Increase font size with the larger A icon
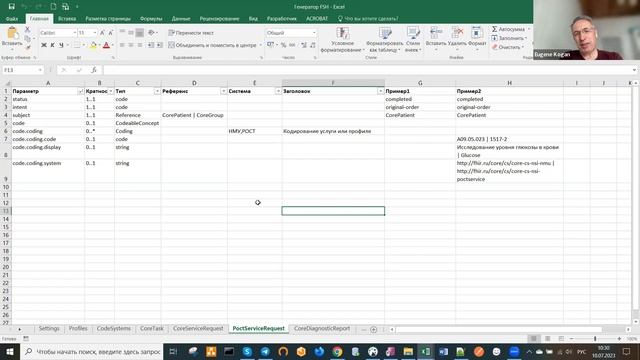Image resolution: width=640 pixels, height=360 pixels. click(x=102, y=33)
